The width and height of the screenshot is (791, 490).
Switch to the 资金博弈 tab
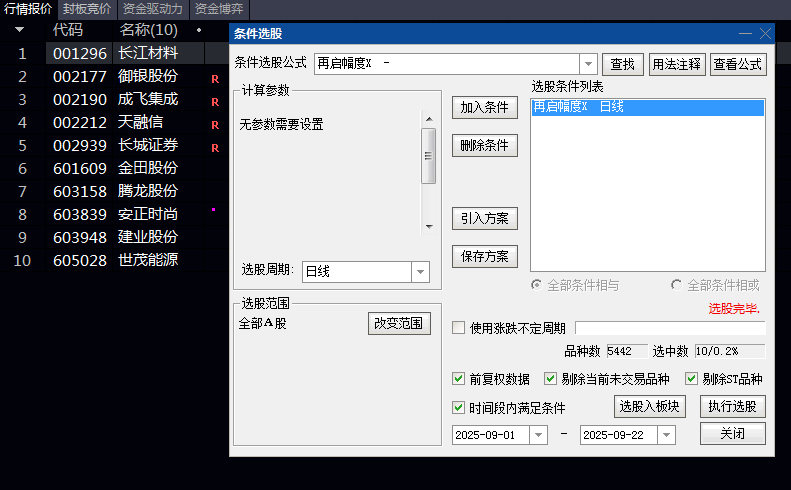[x=219, y=9]
